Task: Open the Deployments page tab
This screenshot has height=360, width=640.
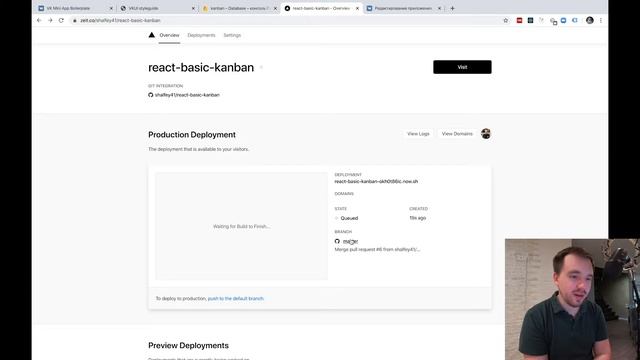Action: [201, 36]
